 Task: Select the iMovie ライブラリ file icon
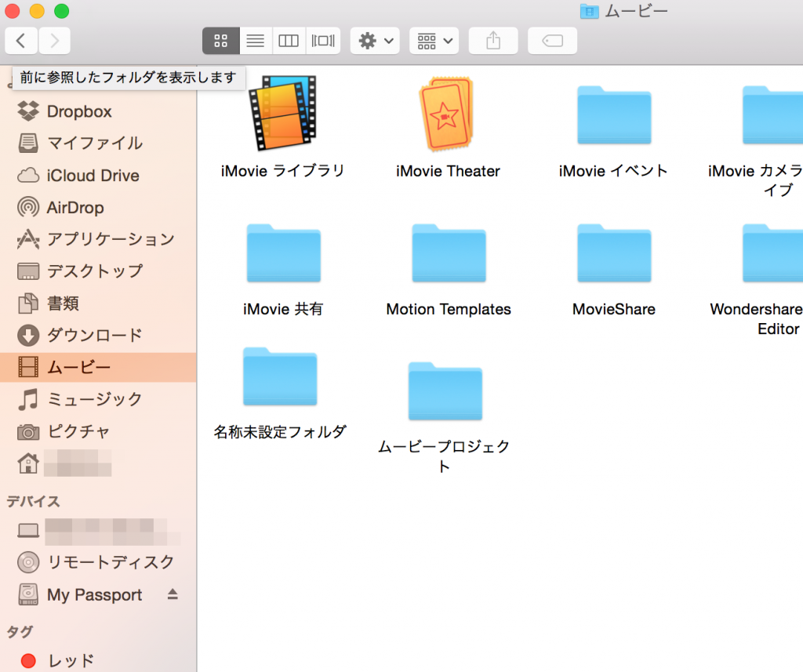tap(282, 114)
